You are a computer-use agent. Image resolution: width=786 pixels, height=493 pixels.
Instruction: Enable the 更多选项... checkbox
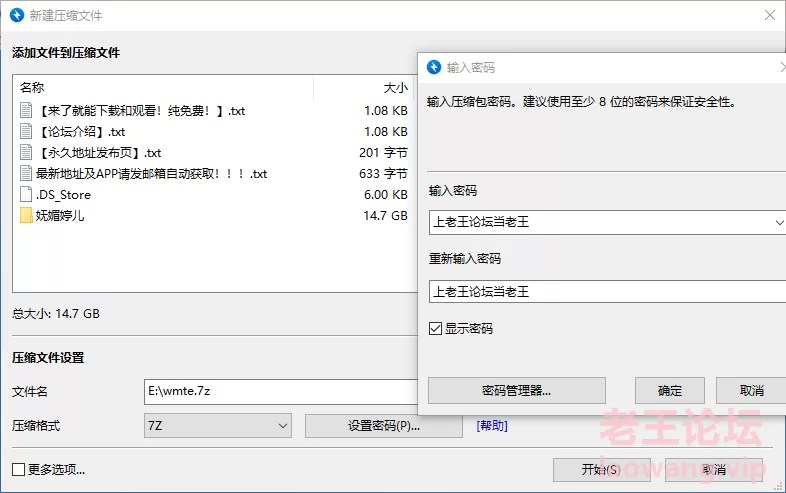(x=19, y=469)
